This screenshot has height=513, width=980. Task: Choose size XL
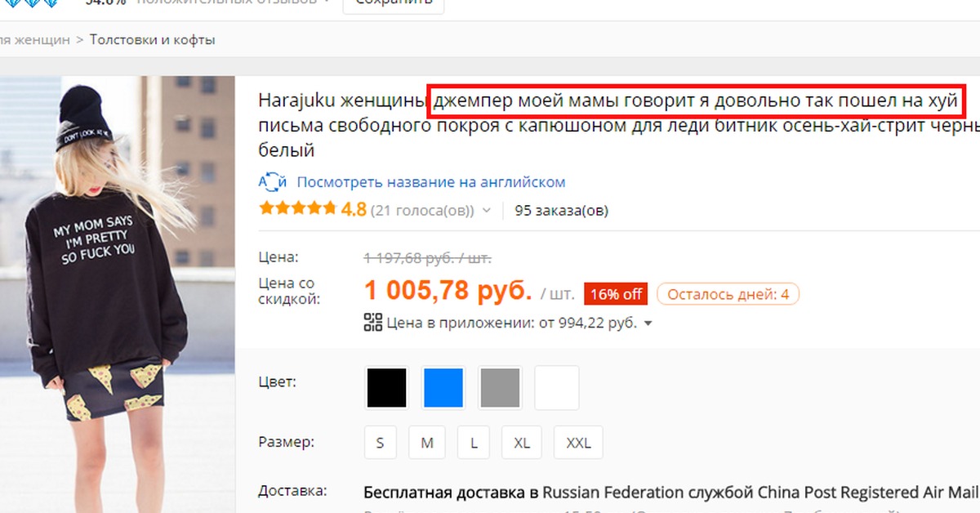522,444
